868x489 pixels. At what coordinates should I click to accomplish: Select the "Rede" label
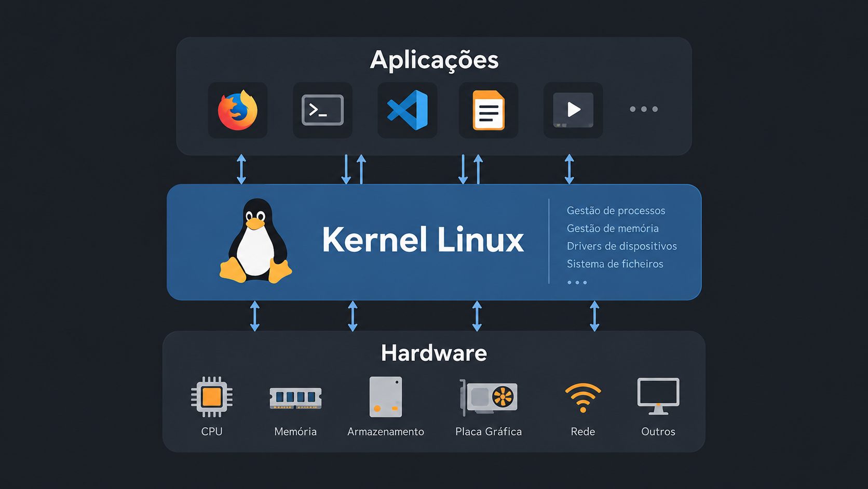[583, 431]
